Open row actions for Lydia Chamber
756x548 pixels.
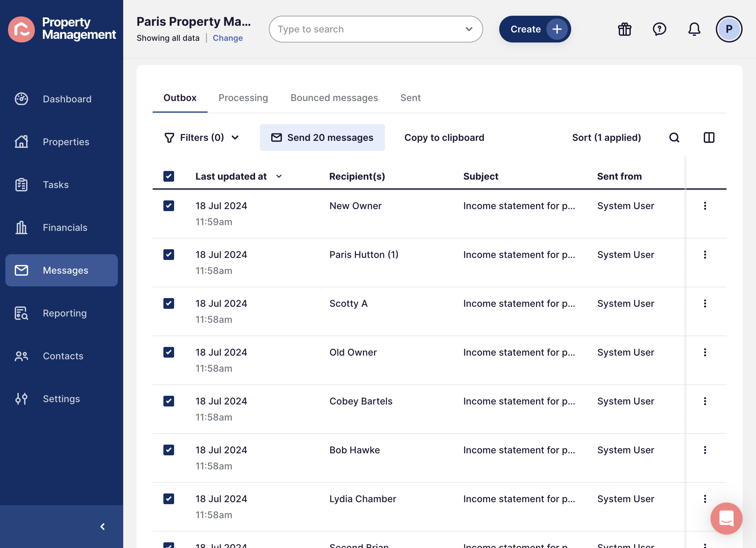pos(705,499)
